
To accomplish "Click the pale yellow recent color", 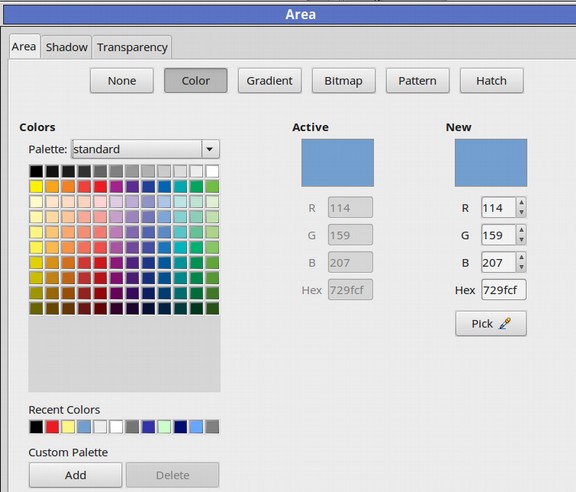I will pyautogui.click(x=68, y=427).
